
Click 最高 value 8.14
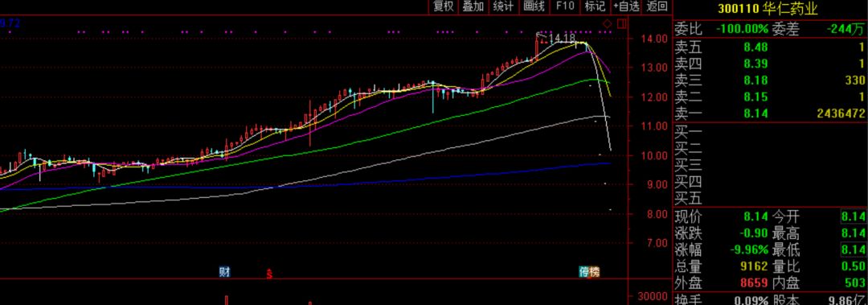coord(853,233)
